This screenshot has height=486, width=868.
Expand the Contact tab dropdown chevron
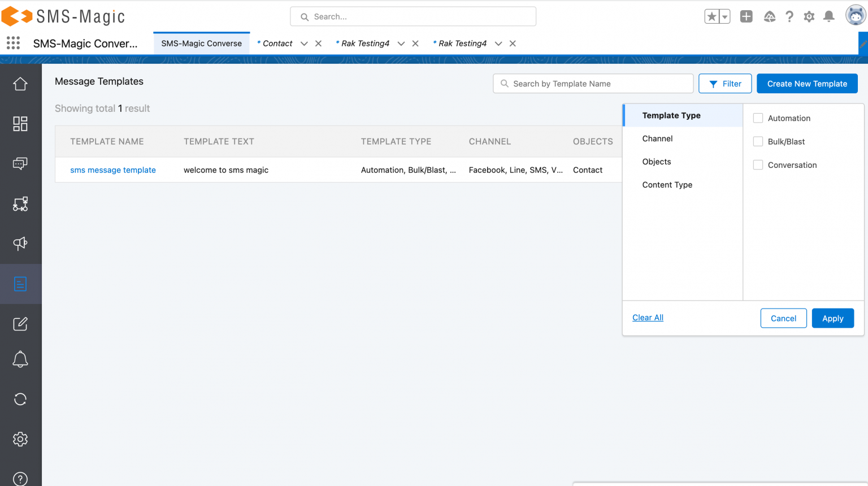click(304, 44)
